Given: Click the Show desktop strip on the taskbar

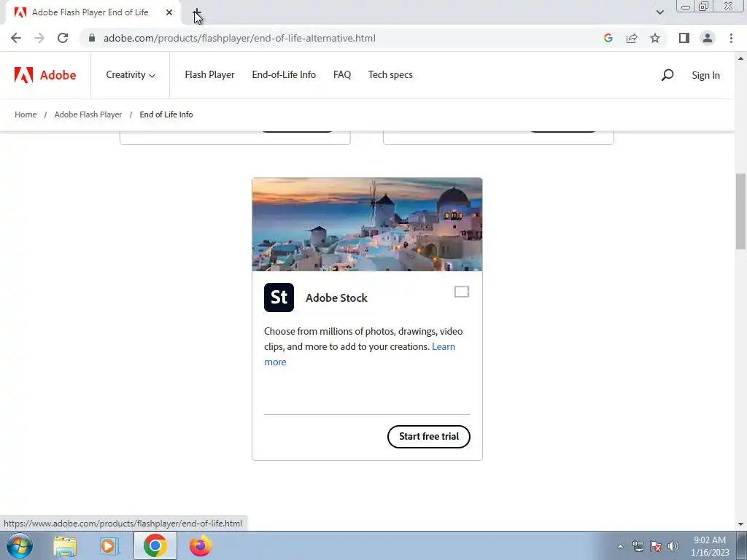Looking at the screenshot, I should (x=741, y=545).
